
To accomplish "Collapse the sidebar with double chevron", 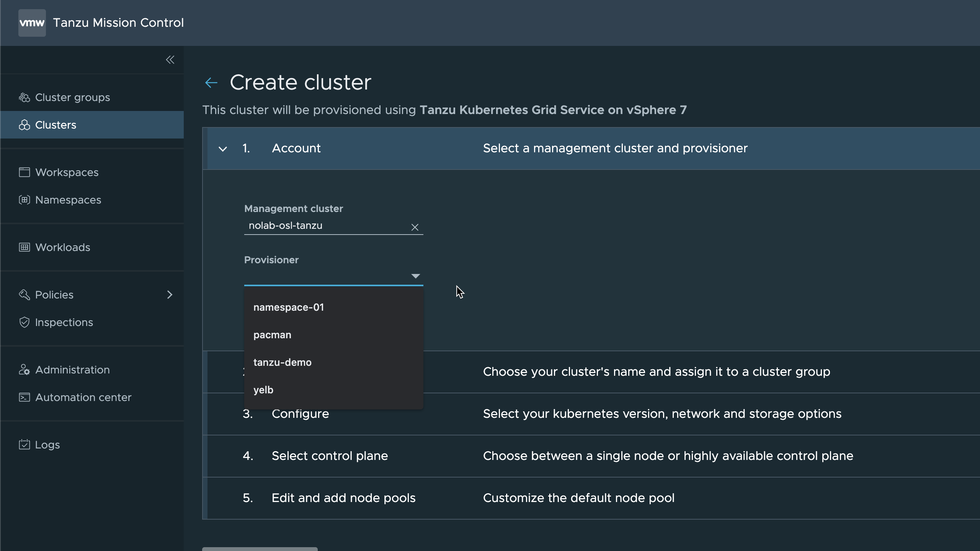I will pos(170,60).
